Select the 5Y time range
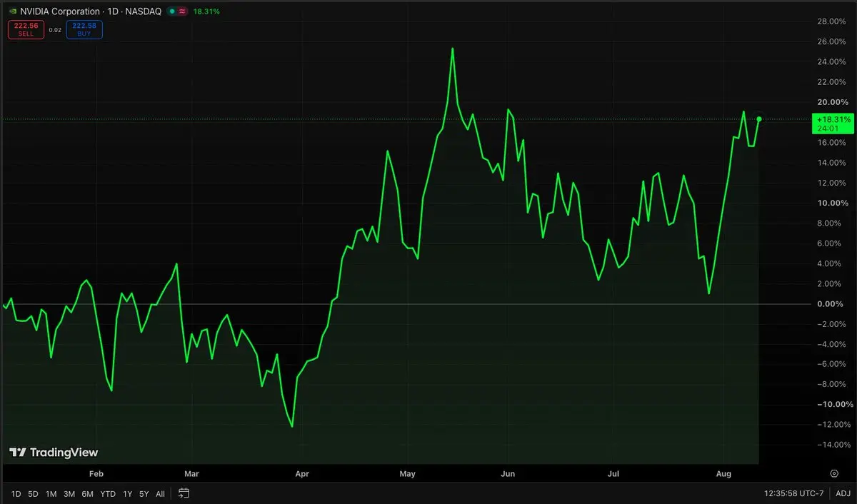 144,493
